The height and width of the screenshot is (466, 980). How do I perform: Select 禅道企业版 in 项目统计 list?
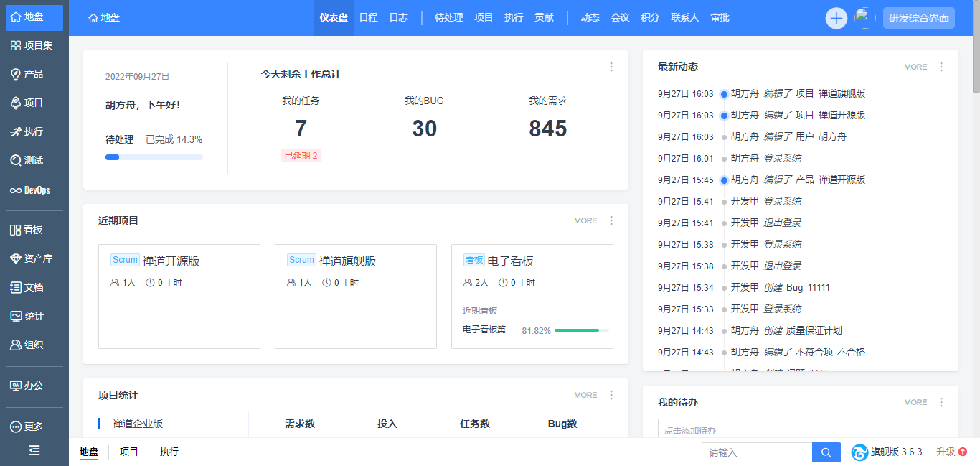(138, 424)
